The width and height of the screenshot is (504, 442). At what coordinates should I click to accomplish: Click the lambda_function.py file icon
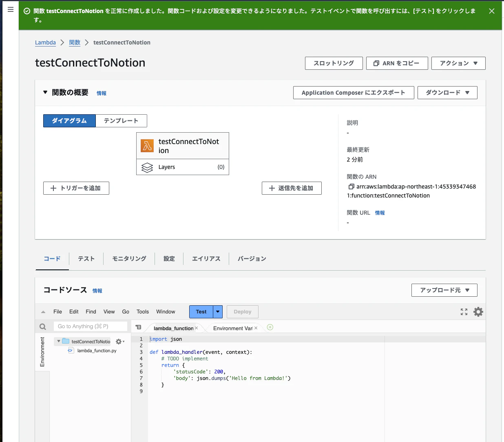[71, 351]
